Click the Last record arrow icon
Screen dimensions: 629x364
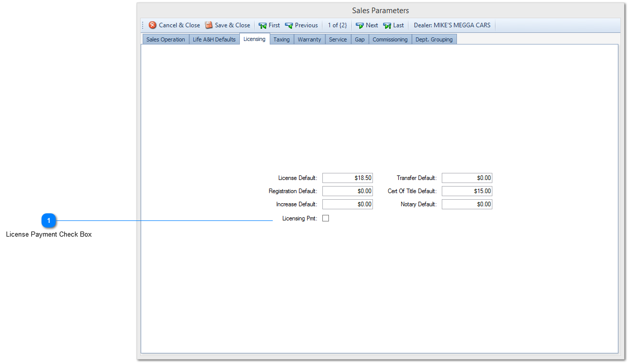click(387, 25)
